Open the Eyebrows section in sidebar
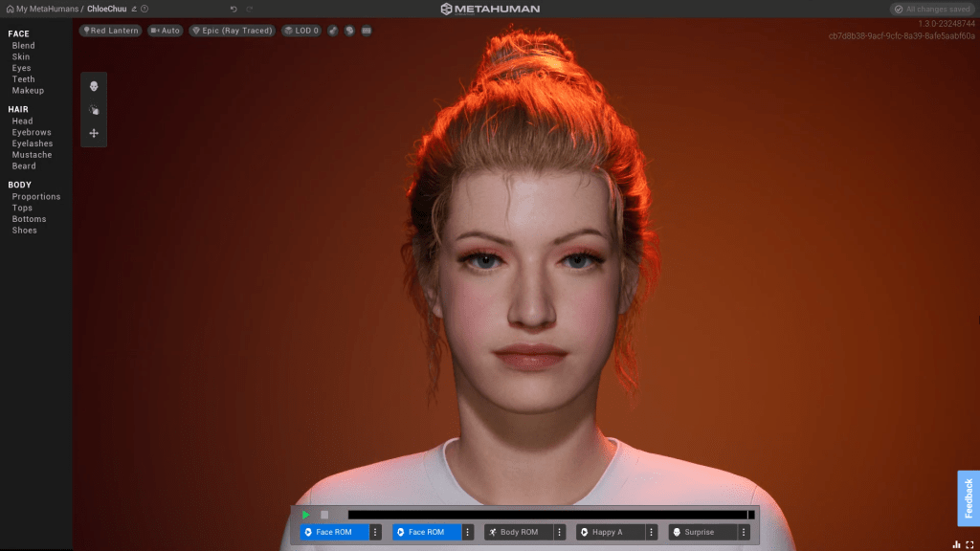This screenshot has width=980, height=551. [32, 133]
